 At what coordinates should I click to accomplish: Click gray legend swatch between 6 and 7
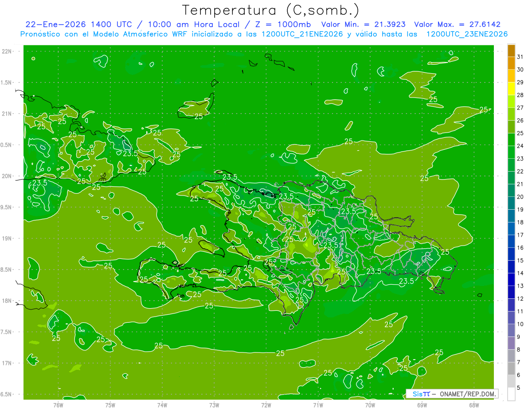pos(511,368)
